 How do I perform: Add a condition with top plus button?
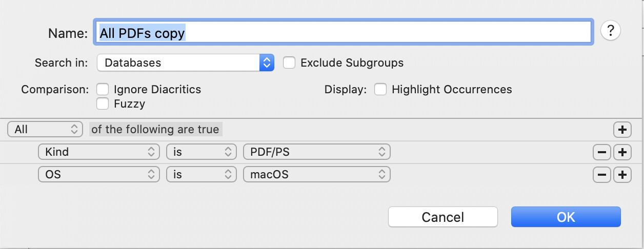coord(622,130)
